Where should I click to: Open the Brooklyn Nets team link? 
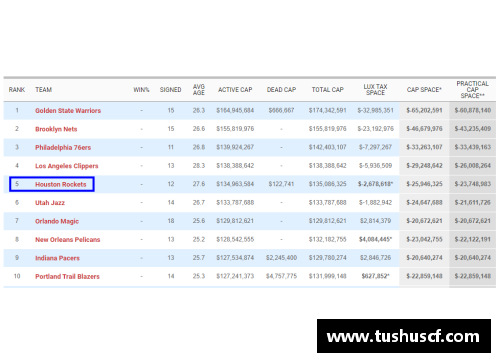click(56, 129)
